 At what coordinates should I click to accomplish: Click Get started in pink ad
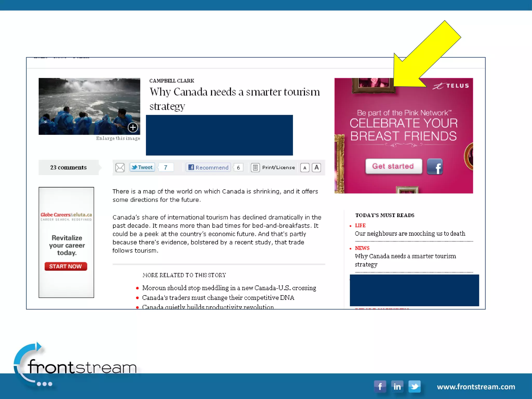pos(393,166)
